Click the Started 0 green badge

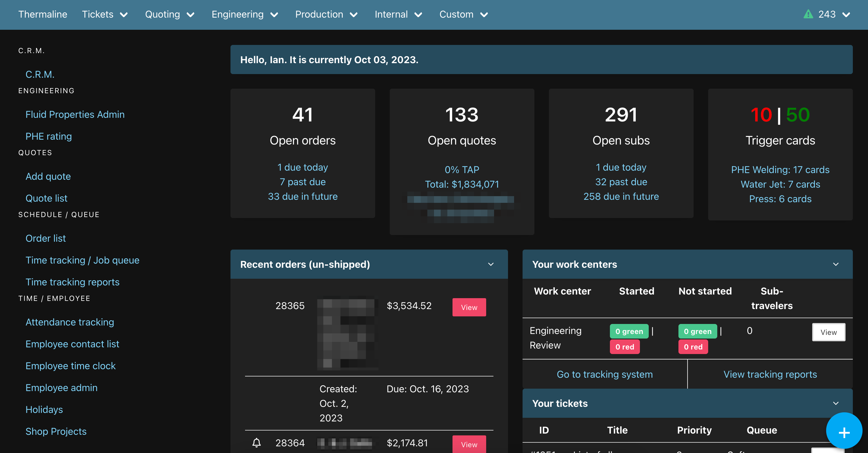(629, 332)
